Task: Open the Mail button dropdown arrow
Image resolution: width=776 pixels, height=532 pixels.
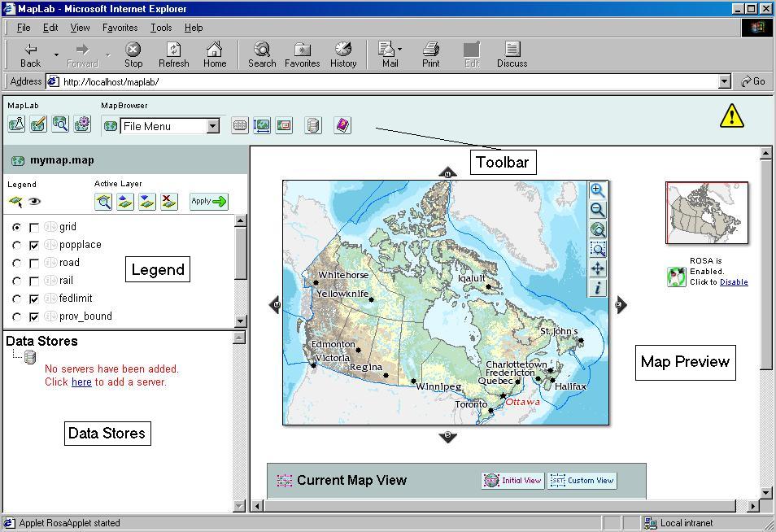Action: 399,50
